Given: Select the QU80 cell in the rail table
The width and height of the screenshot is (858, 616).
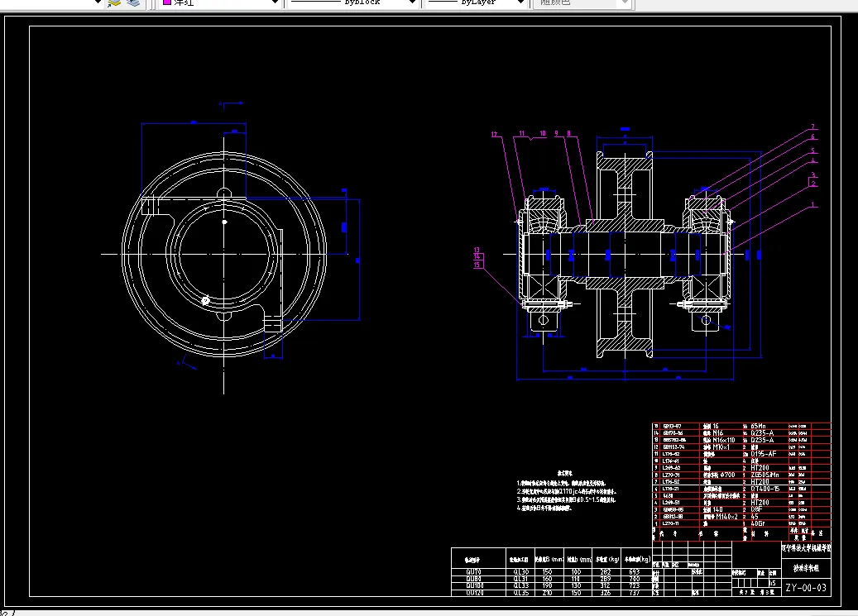Looking at the screenshot, I should tap(472, 579).
